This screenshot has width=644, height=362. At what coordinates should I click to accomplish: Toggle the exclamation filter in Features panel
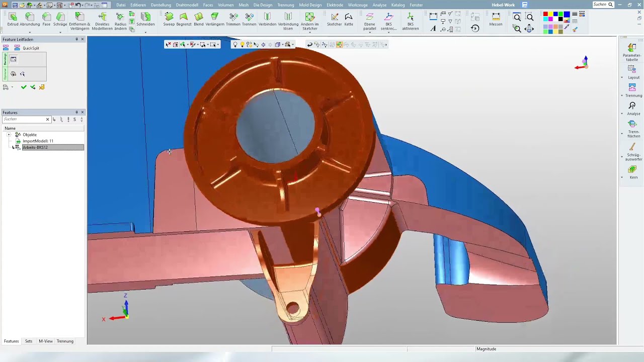68,120
